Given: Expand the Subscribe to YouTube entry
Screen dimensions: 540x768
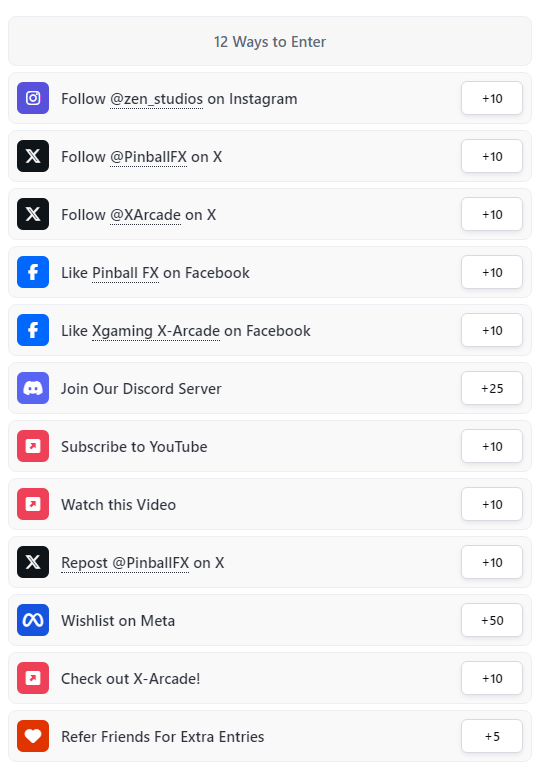Looking at the screenshot, I should tap(270, 446).
